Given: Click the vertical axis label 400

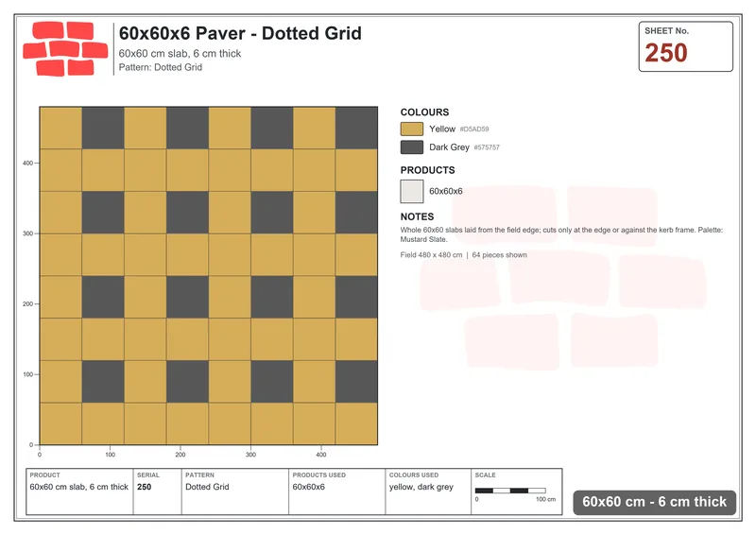Looking at the screenshot, I should (x=27, y=164).
